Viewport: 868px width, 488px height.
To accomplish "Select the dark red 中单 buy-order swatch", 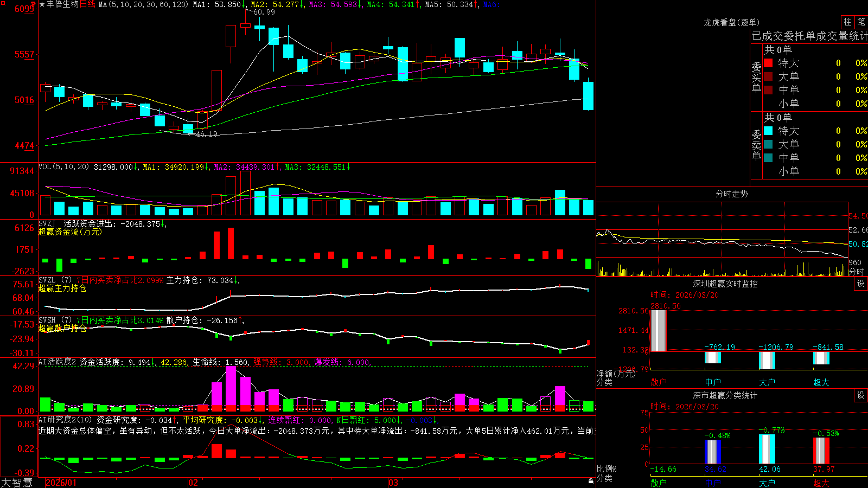I will click(768, 90).
